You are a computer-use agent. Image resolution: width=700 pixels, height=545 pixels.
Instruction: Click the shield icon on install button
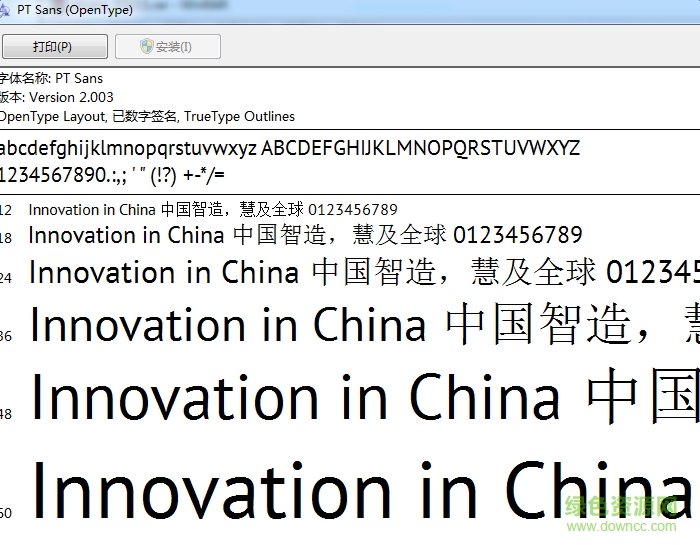tap(146, 46)
